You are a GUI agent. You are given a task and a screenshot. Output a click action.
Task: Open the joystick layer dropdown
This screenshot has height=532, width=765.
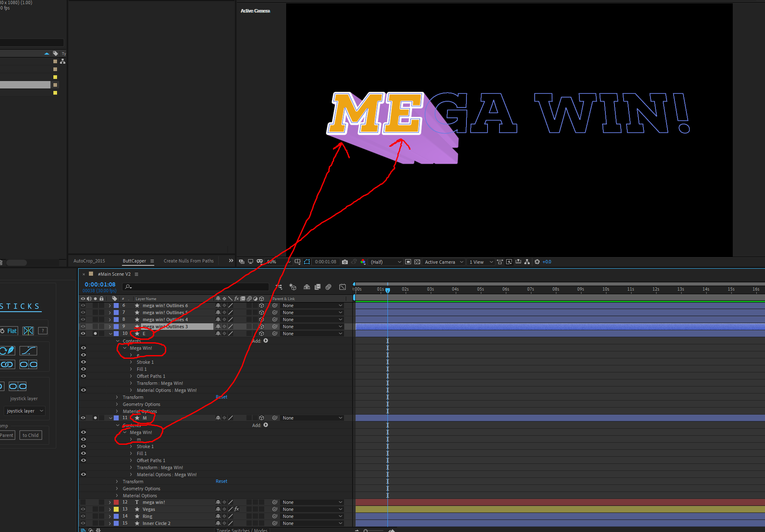[24, 411]
